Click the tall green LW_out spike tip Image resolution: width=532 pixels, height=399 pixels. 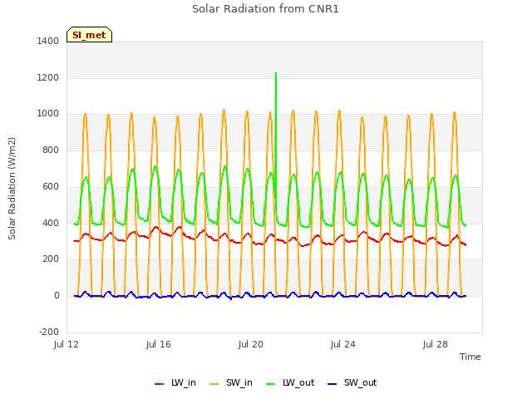tap(276, 73)
